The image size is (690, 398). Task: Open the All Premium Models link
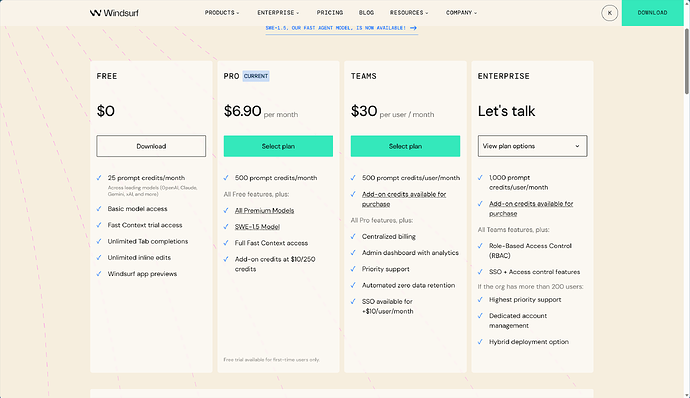click(264, 210)
